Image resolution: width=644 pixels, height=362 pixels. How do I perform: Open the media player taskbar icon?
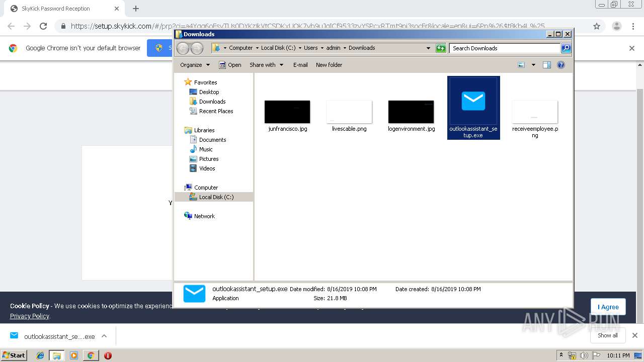click(x=74, y=355)
